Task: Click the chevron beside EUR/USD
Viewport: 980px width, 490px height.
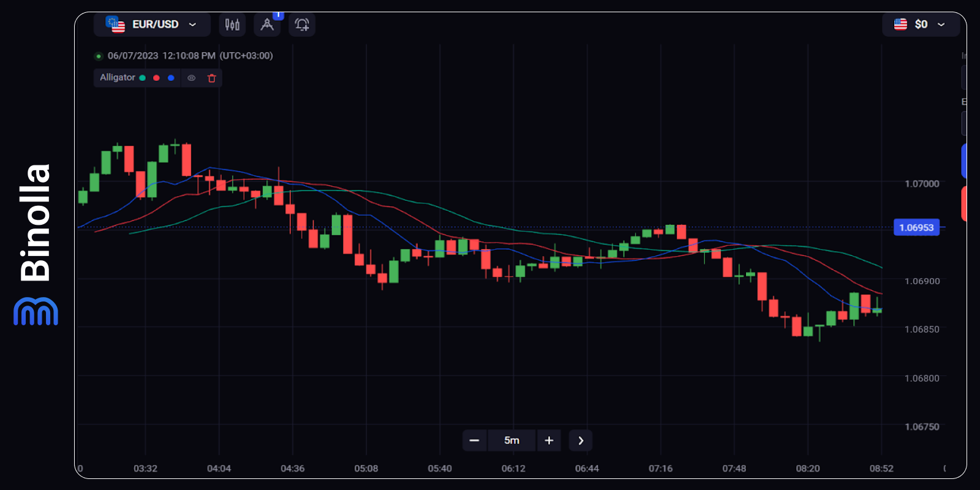Action: click(192, 24)
